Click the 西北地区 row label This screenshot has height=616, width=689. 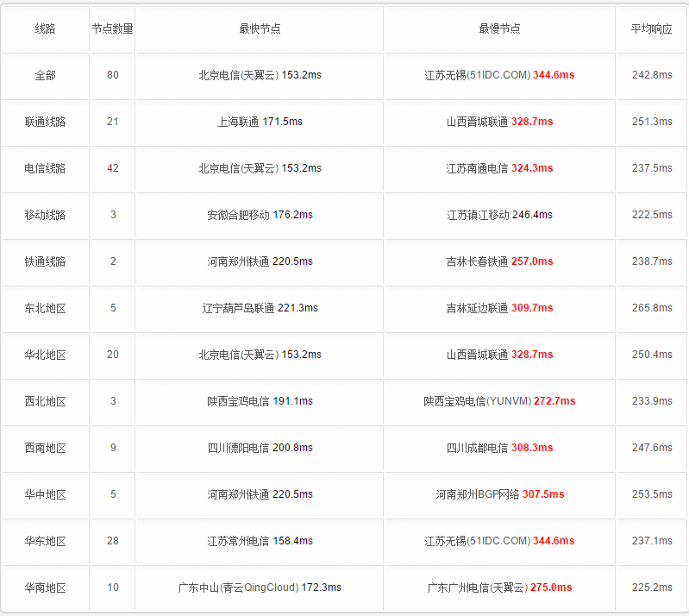(45, 401)
